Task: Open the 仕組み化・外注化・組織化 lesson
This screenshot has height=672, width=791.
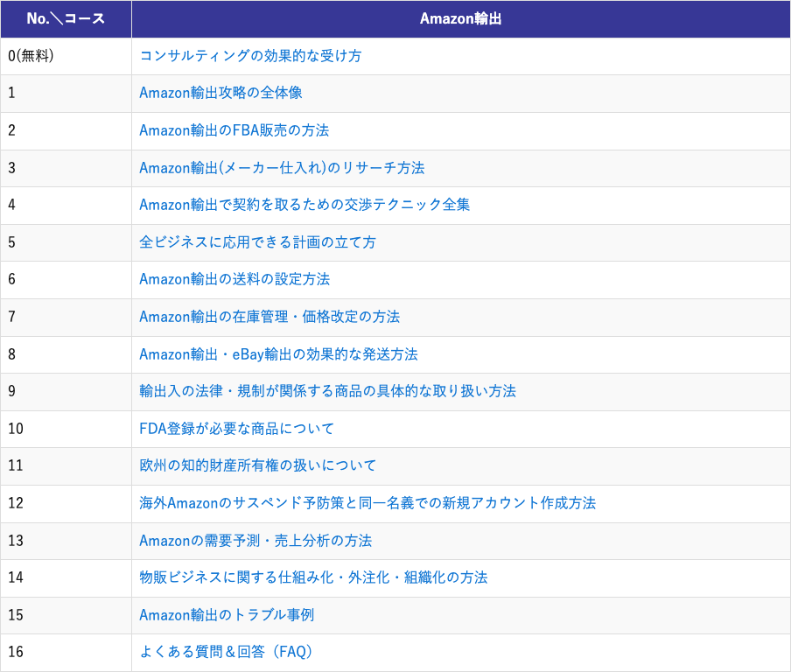Action: [311, 578]
